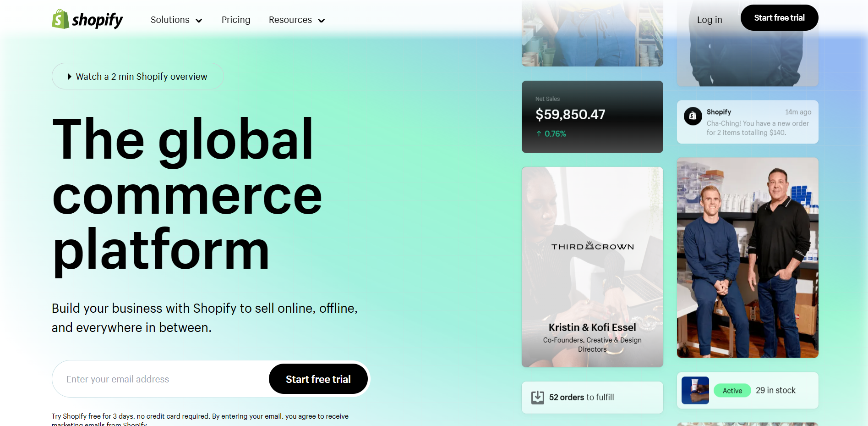Click Start free trial beside email field
Screen dimensions: 868x426
[318, 379]
